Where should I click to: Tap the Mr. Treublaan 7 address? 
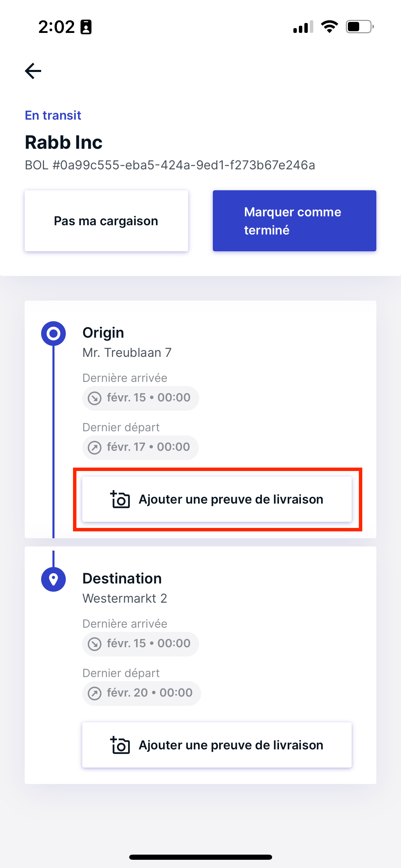pos(127,352)
